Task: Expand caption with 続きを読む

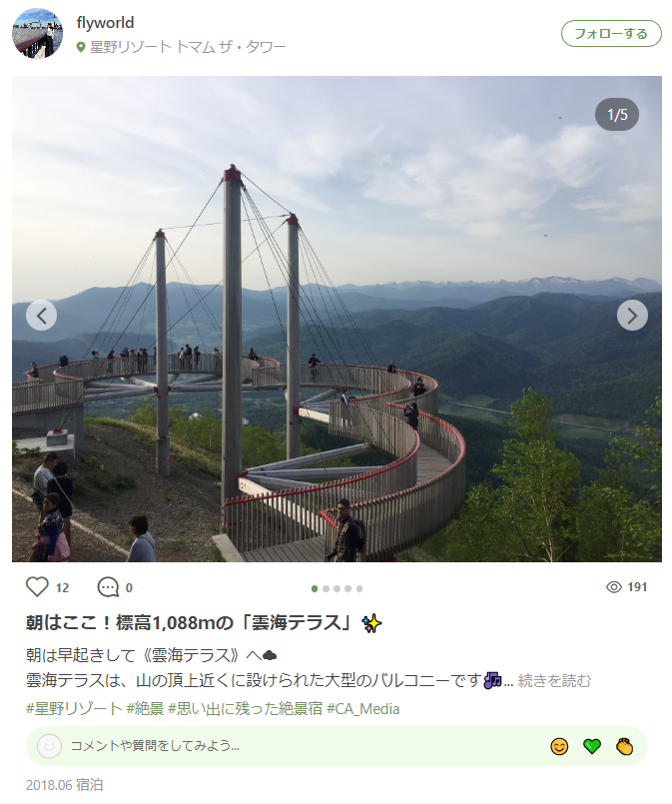Action: click(554, 681)
